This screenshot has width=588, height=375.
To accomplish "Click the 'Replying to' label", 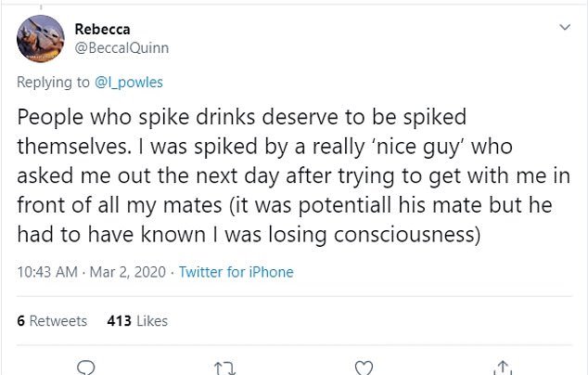I will click(x=52, y=81).
